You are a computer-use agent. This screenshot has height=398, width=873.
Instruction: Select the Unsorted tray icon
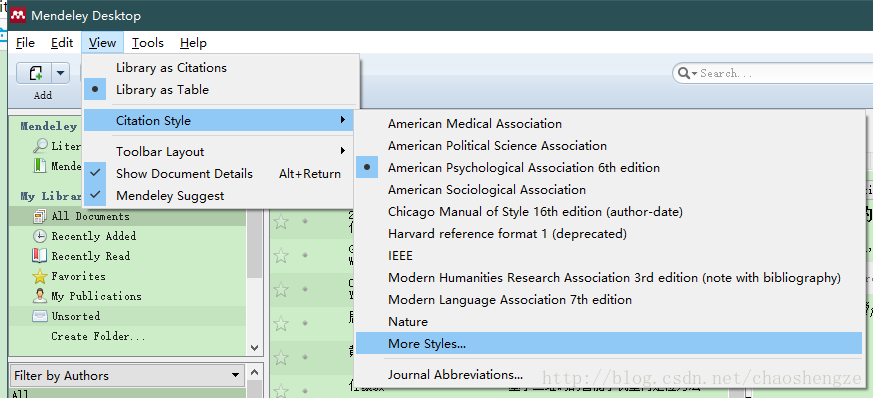40,316
